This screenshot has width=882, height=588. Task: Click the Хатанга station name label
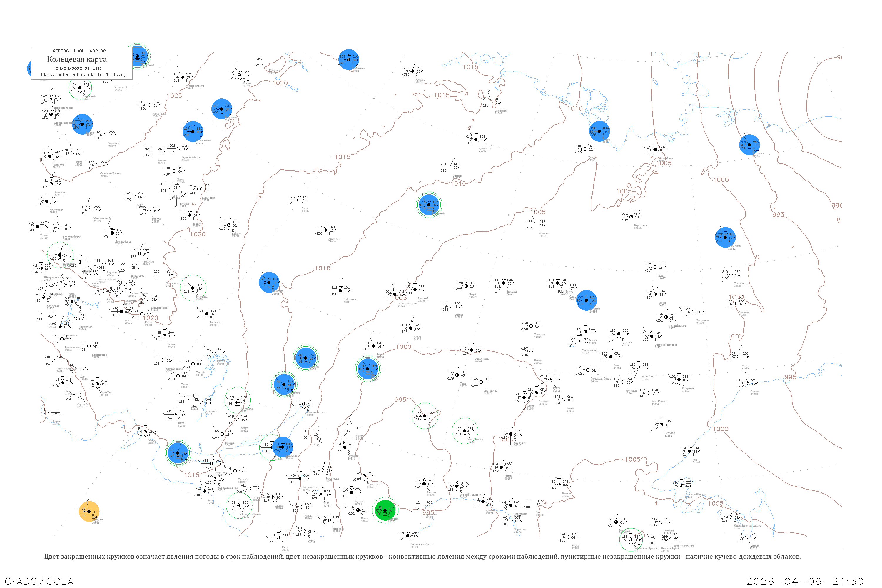[x=420, y=79]
